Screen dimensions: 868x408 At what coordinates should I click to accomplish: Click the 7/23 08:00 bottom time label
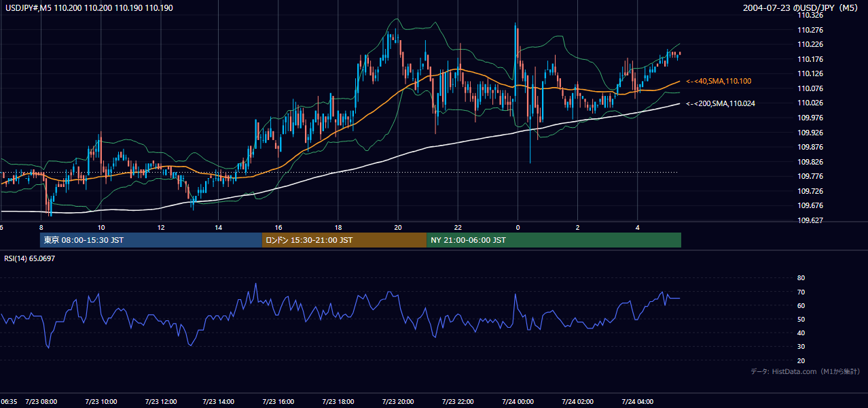pos(41,402)
